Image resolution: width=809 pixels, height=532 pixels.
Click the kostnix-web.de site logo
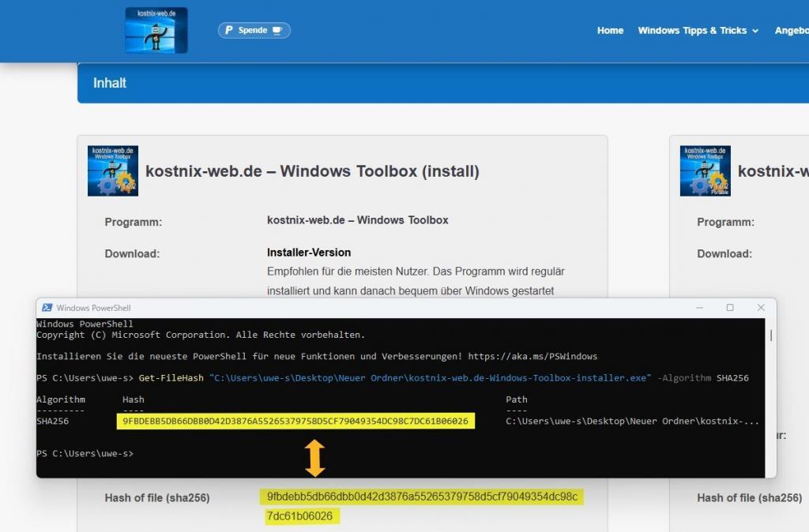pos(156,30)
